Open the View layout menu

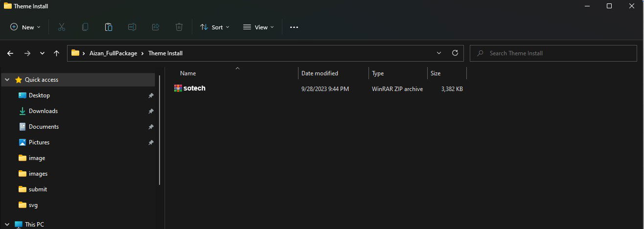pos(258,27)
